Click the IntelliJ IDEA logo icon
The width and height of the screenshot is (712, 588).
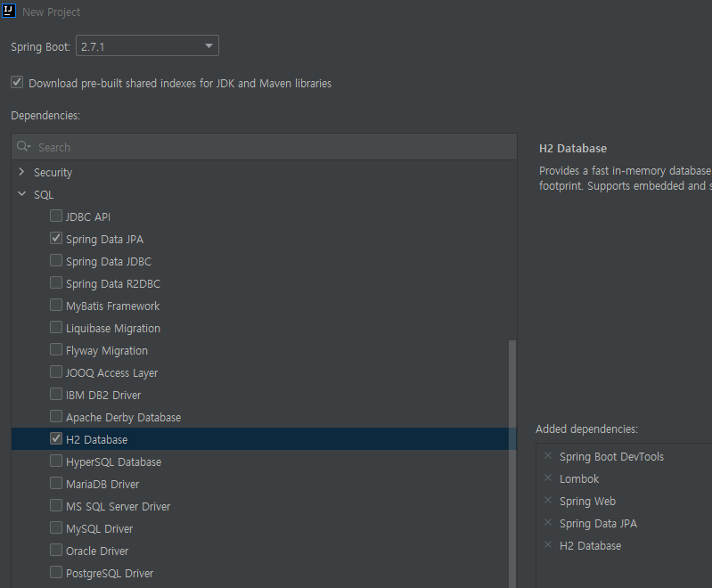click(x=9, y=11)
